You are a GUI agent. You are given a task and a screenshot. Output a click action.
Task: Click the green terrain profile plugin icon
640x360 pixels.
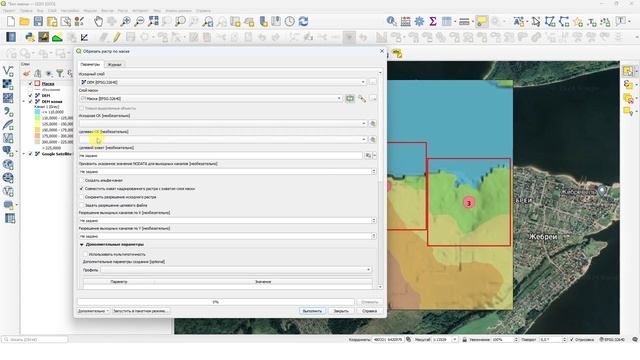pyautogui.click(x=57, y=38)
